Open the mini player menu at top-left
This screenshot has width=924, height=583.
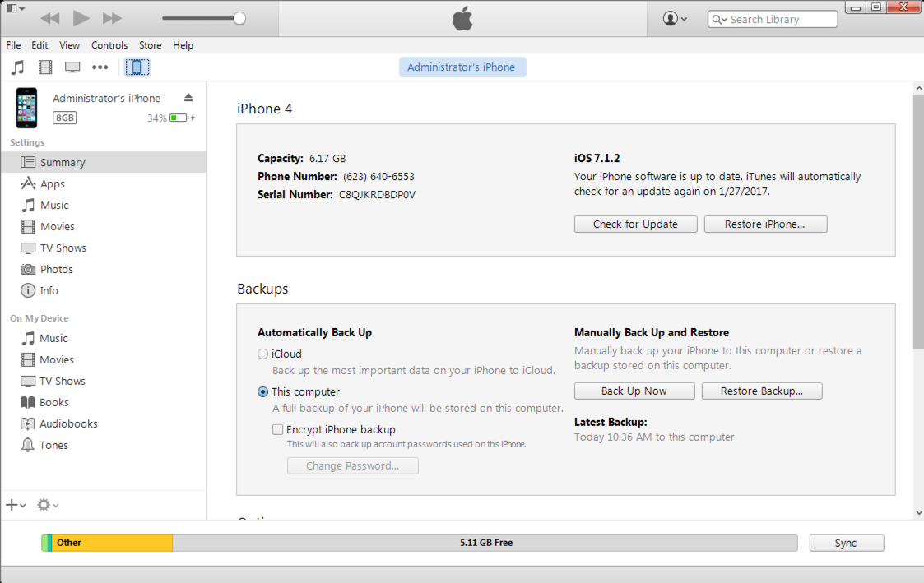[x=16, y=8]
